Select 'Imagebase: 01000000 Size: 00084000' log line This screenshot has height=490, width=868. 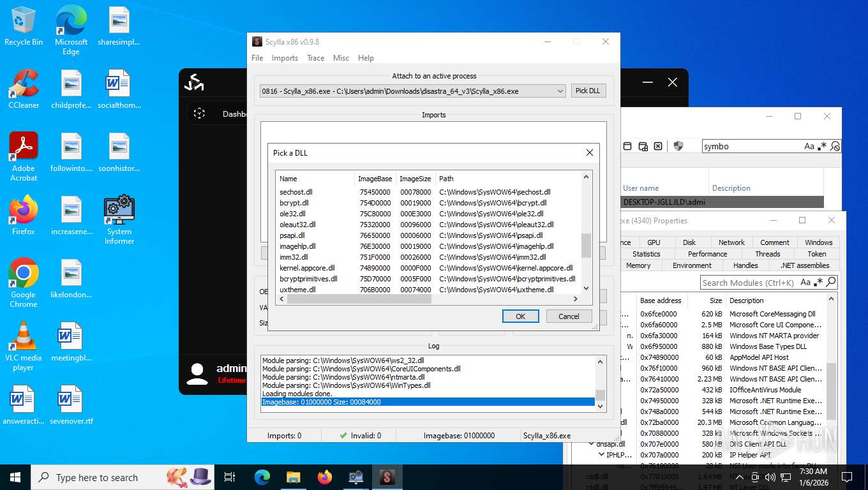[x=428, y=402]
